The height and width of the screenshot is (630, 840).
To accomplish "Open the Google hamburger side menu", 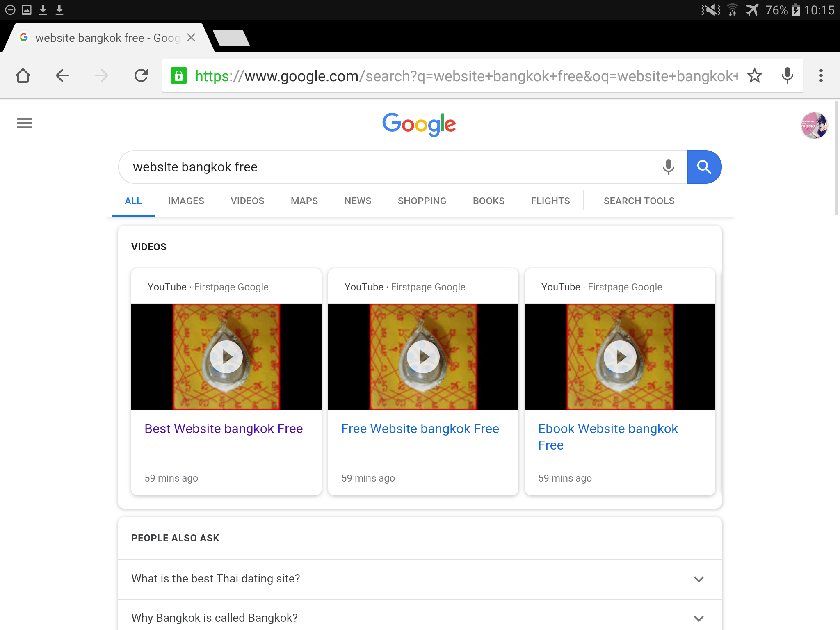I will 25,123.
